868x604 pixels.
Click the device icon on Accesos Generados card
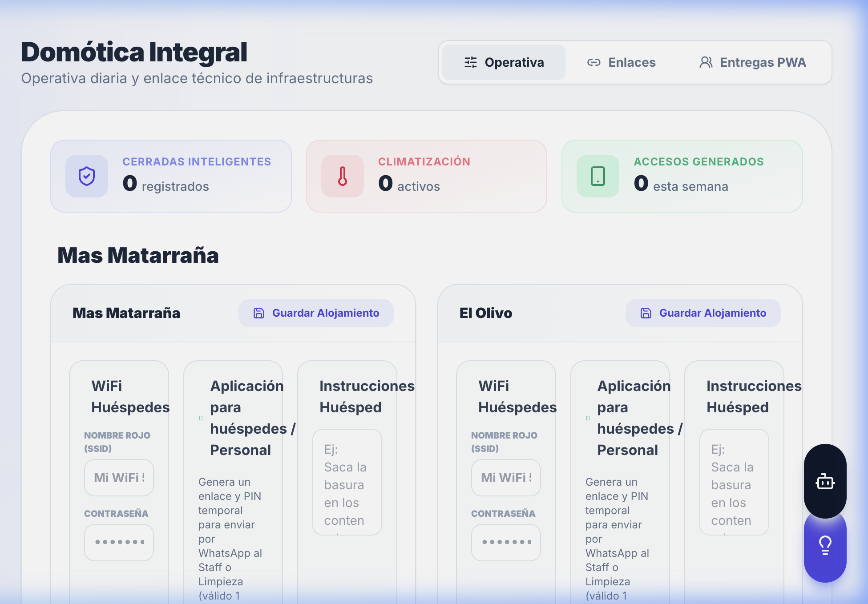(x=598, y=176)
